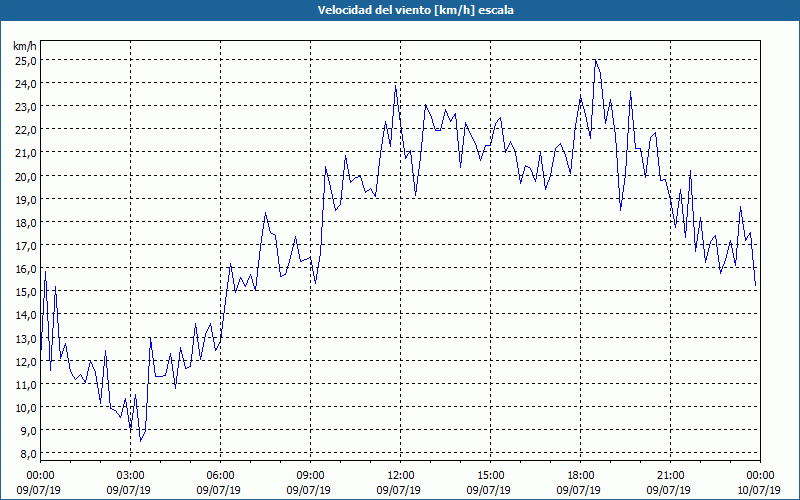The height and width of the screenshot is (500, 800).
Task: Click the 12,0 axis value
Action: (x=25, y=361)
